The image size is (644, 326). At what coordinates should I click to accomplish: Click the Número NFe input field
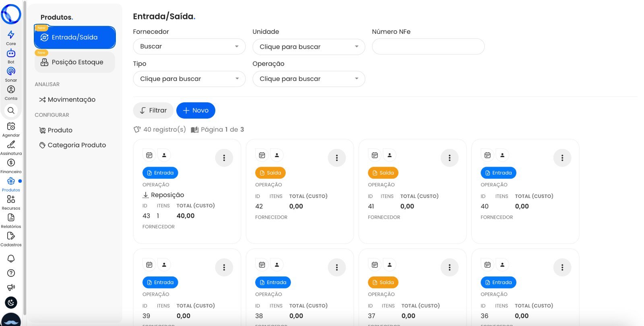[428, 46]
